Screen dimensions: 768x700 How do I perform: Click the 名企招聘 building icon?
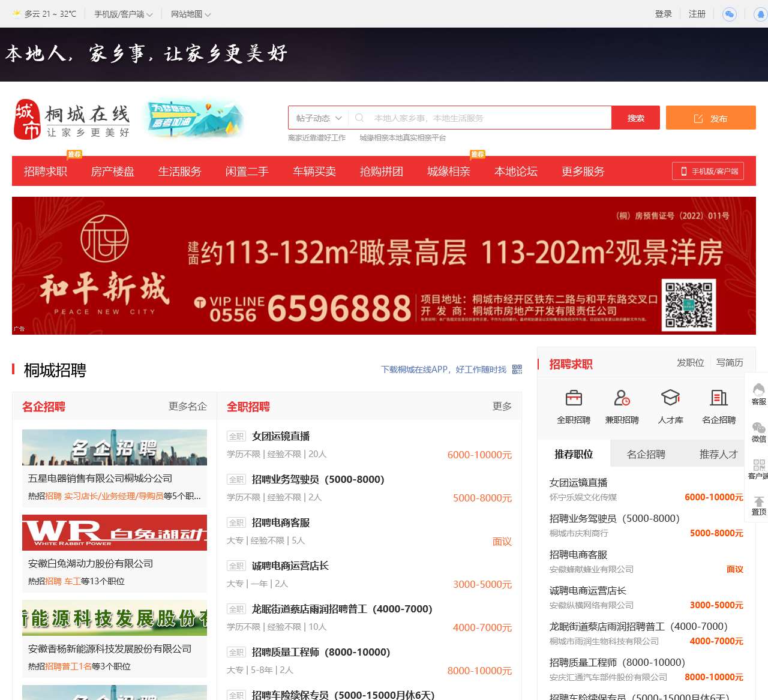[718, 398]
